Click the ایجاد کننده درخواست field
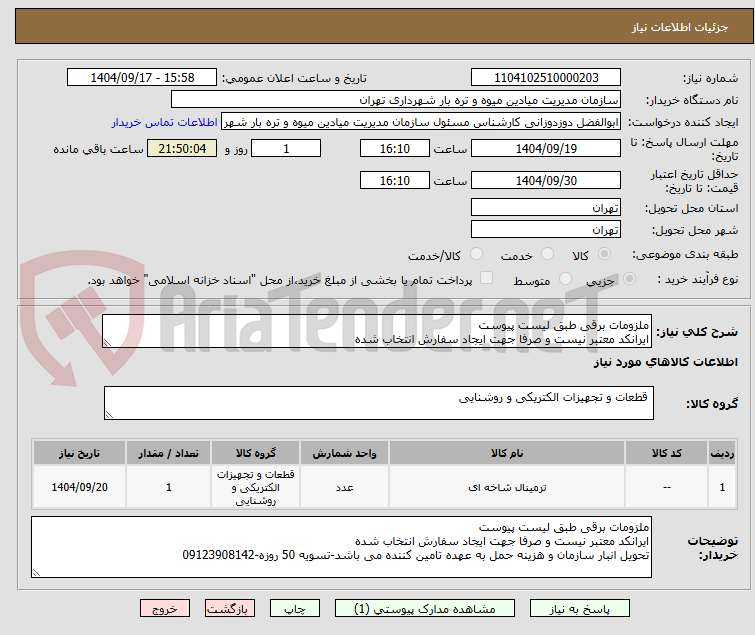 click(x=421, y=122)
